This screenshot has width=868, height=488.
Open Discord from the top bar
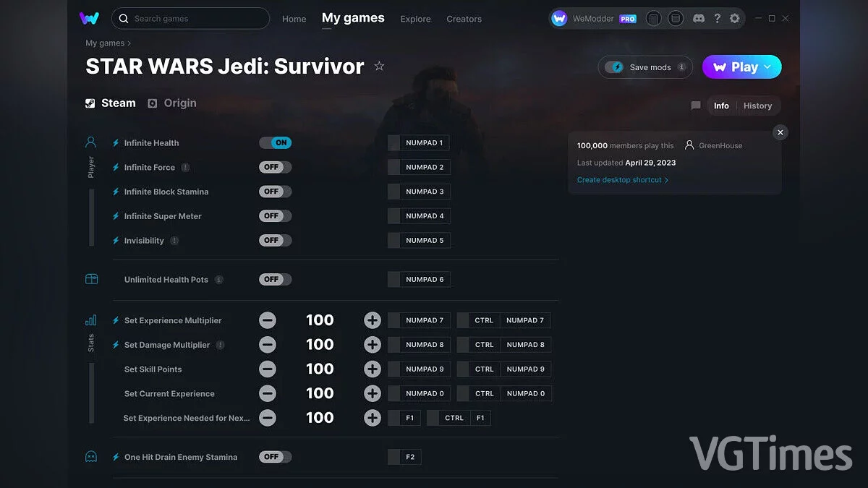698,18
